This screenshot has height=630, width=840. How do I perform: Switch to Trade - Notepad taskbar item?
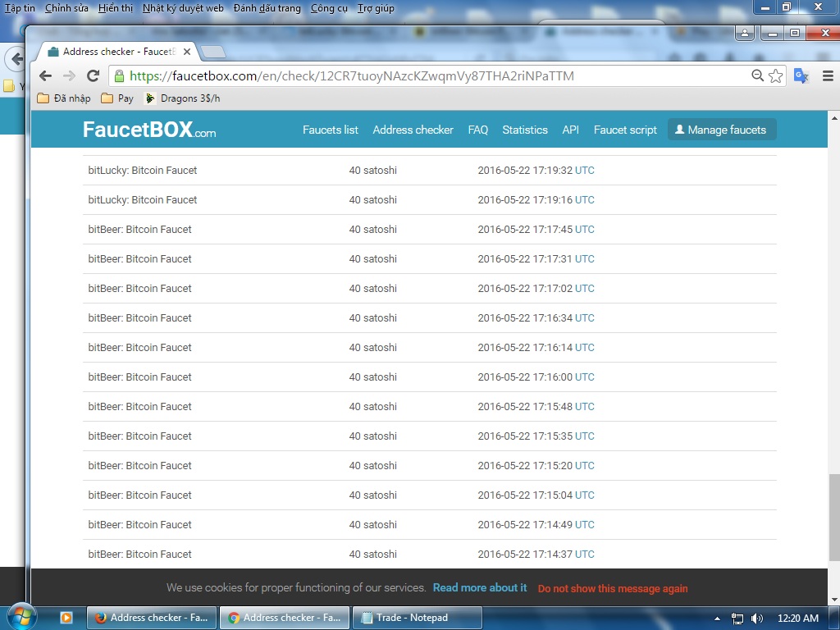(418, 618)
